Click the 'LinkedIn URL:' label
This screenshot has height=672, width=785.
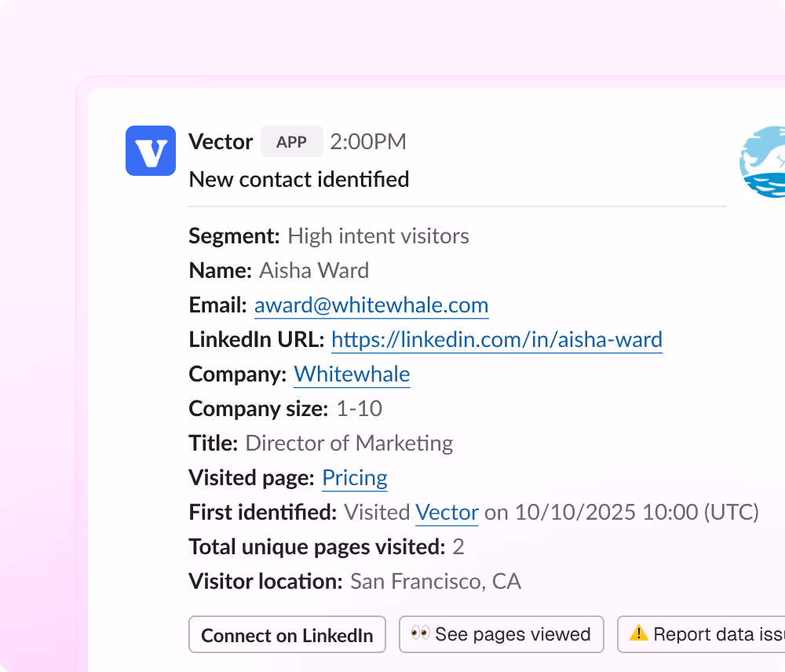(257, 339)
